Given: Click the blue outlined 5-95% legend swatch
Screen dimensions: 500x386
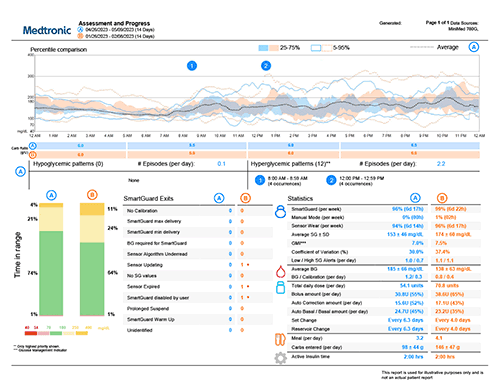Looking at the screenshot, I should [x=316, y=48].
